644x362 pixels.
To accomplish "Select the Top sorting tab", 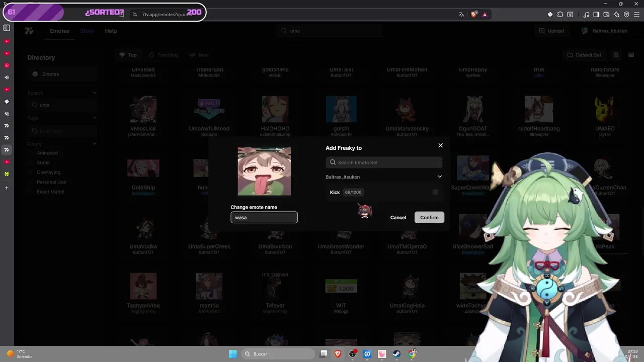I will point(128,55).
